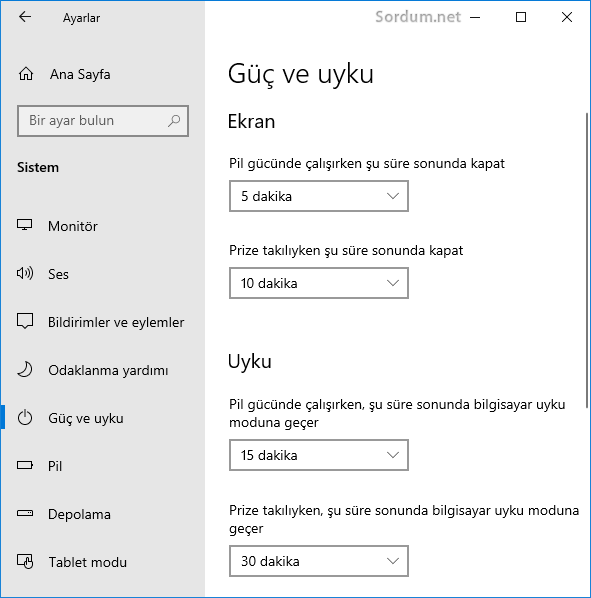The image size is (591, 598).
Task: Click the Sistem category label
Action: click(x=38, y=167)
